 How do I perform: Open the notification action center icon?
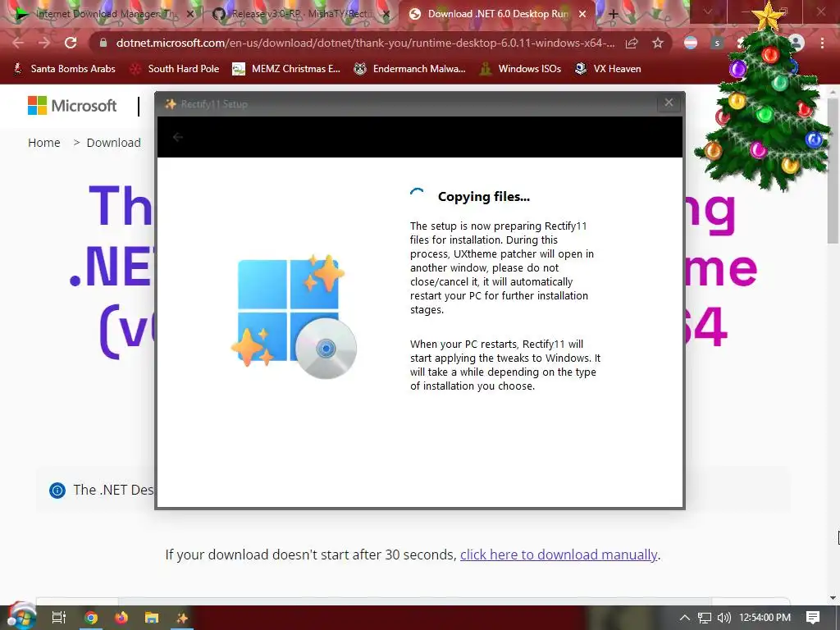(813, 618)
